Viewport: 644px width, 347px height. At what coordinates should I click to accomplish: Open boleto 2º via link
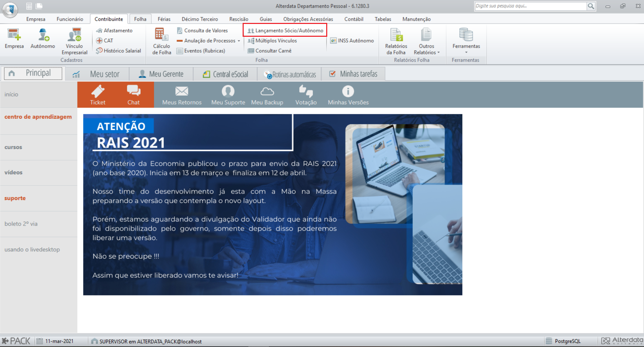(x=21, y=224)
